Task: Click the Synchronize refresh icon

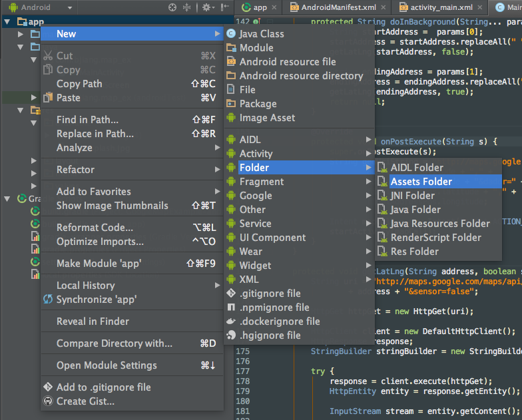Action: click(x=48, y=300)
